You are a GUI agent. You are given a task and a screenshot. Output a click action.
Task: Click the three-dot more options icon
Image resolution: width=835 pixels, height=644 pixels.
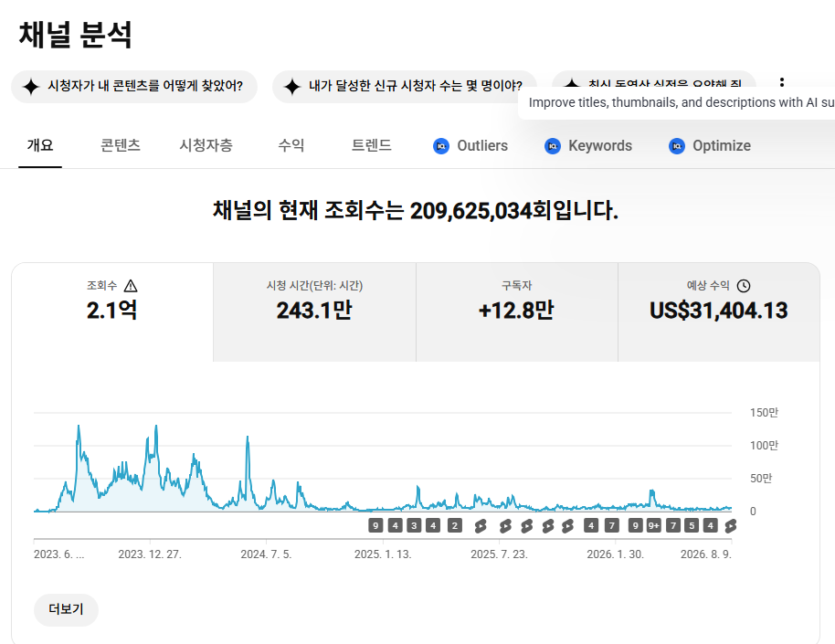[x=781, y=82]
